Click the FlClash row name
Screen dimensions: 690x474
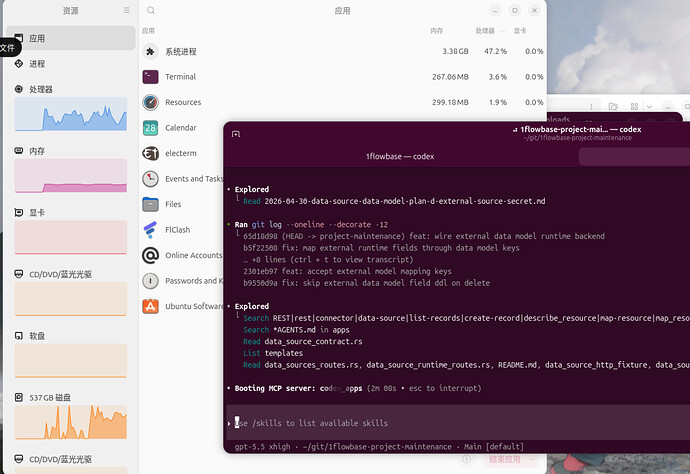pos(178,230)
